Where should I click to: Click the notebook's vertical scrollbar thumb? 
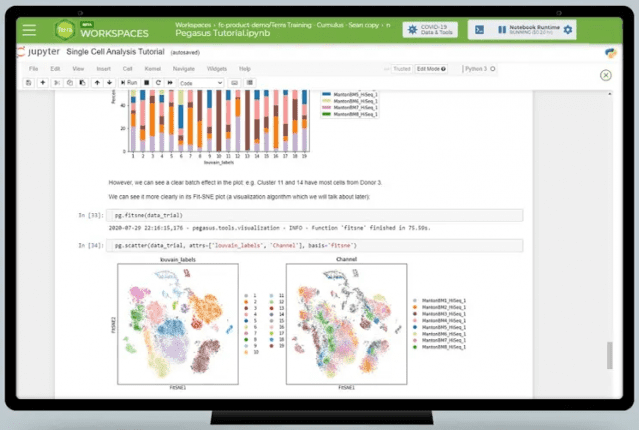point(609,354)
